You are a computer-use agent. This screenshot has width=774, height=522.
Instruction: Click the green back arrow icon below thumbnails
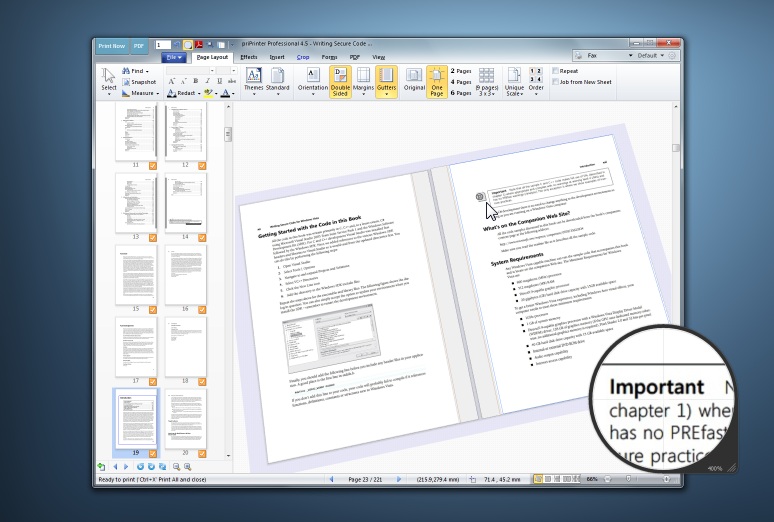[101, 467]
